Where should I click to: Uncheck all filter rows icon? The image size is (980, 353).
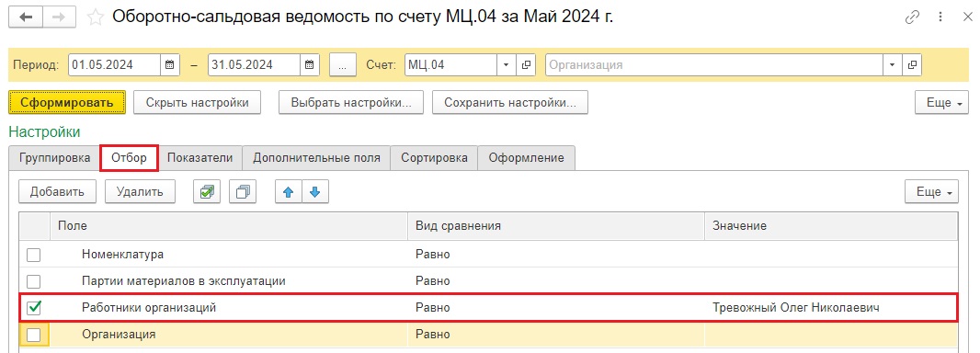pyautogui.click(x=243, y=192)
